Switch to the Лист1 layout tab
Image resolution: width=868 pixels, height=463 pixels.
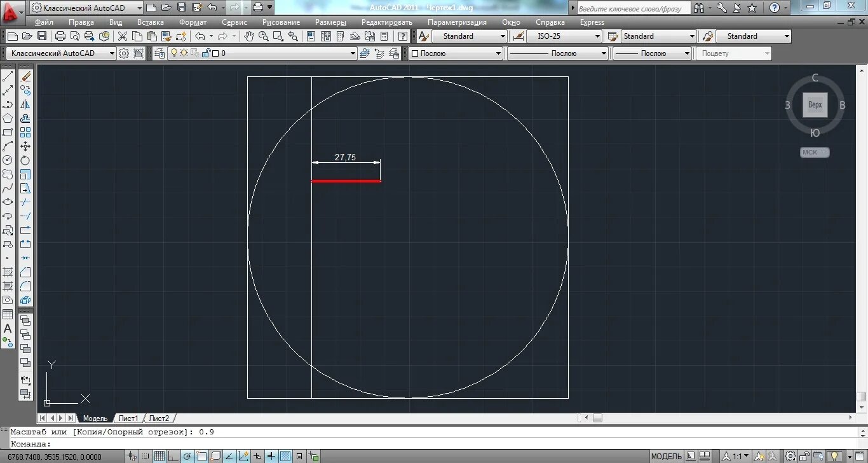tap(128, 418)
